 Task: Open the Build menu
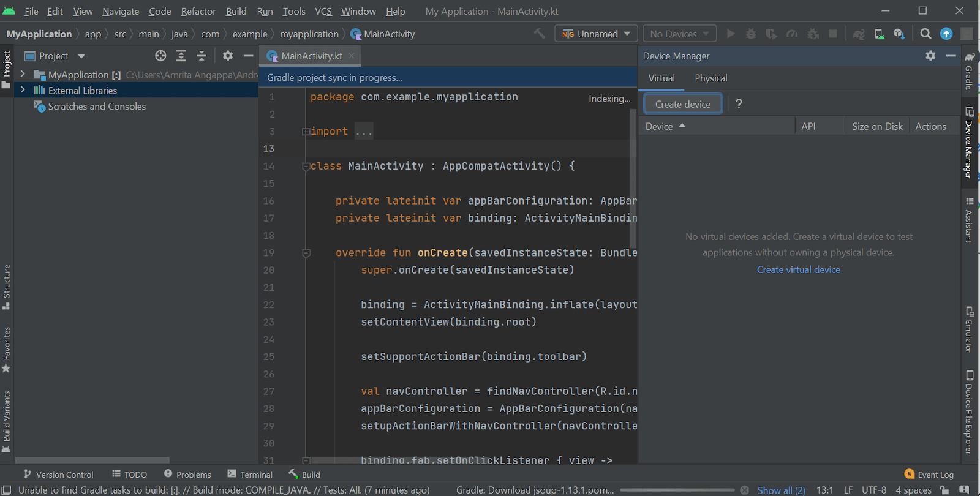(236, 11)
